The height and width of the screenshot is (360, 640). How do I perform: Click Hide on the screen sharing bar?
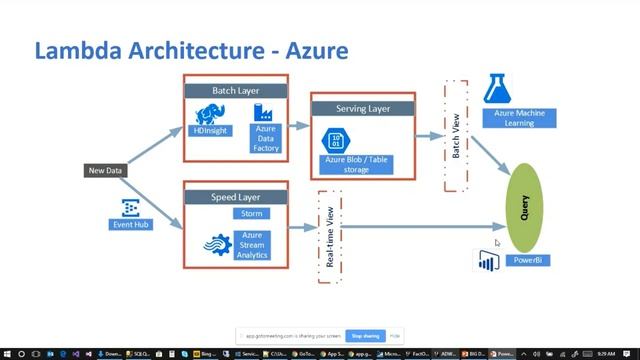click(x=394, y=336)
